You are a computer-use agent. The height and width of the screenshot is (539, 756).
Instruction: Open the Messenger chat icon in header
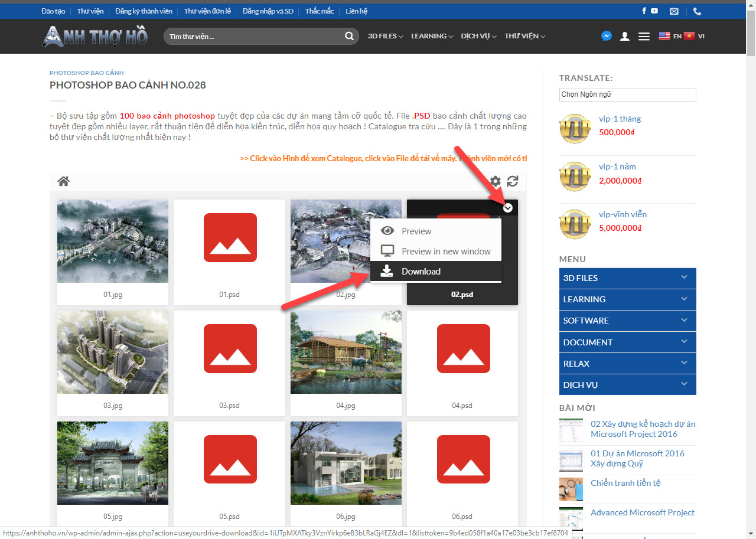tap(606, 36)
